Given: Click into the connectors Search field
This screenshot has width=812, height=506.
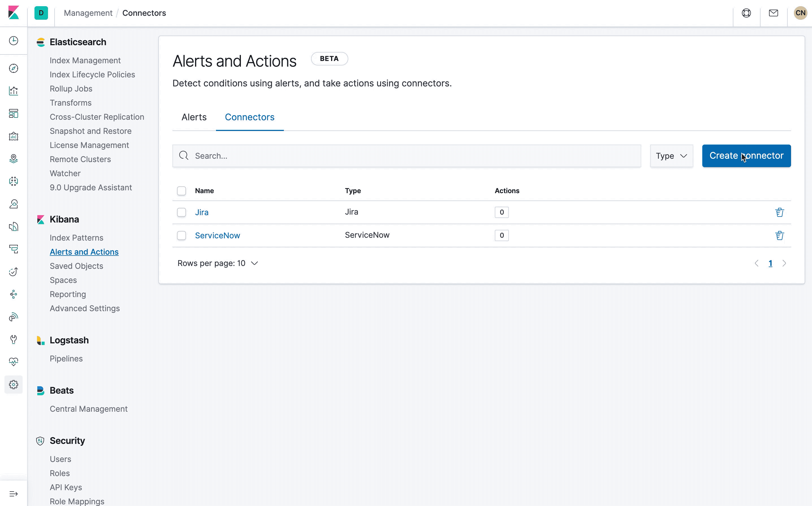Looking at the screenshot, I should point(406,156).
